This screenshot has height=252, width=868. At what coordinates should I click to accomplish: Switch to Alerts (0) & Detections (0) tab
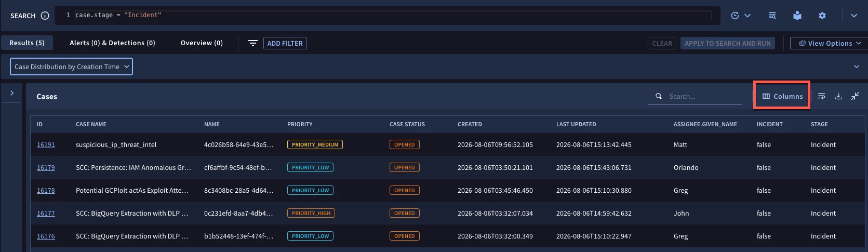point(113,43)
